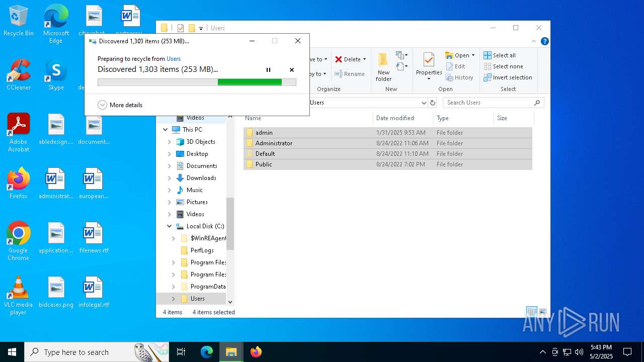
Task: Pause the recycle operation
Action: pos(268,70)
